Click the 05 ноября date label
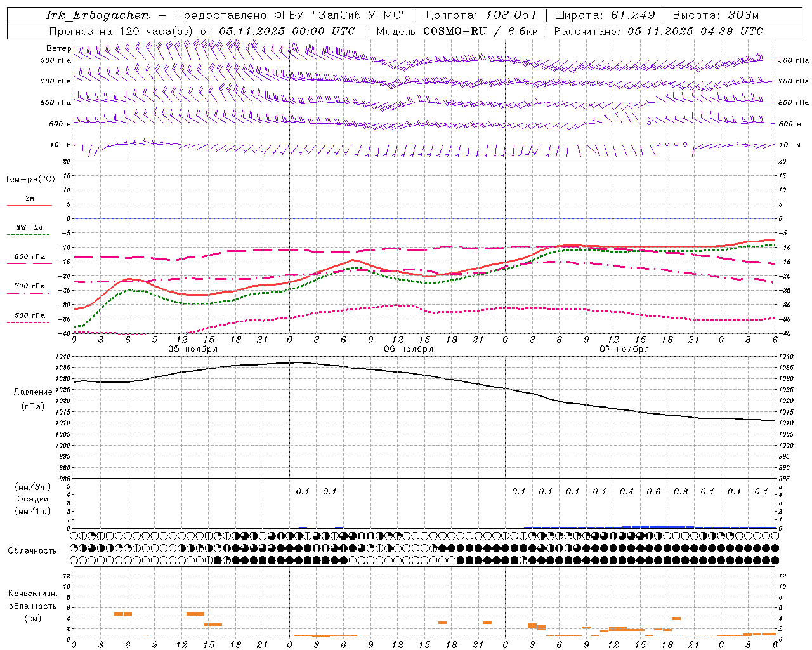The image size is (812, 650). 193,349
